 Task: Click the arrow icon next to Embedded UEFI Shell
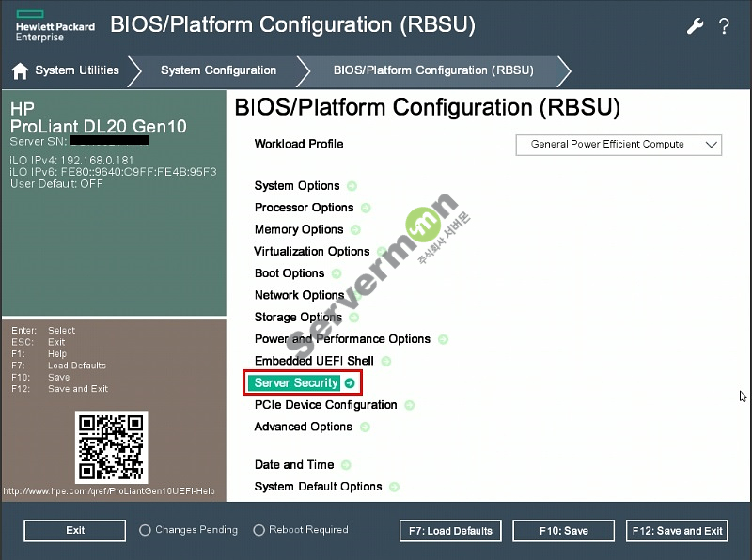pos(386,362)
